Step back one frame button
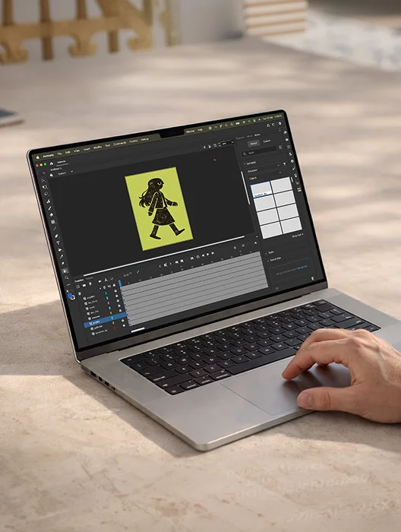401x532 pixels. pos(203,255)
